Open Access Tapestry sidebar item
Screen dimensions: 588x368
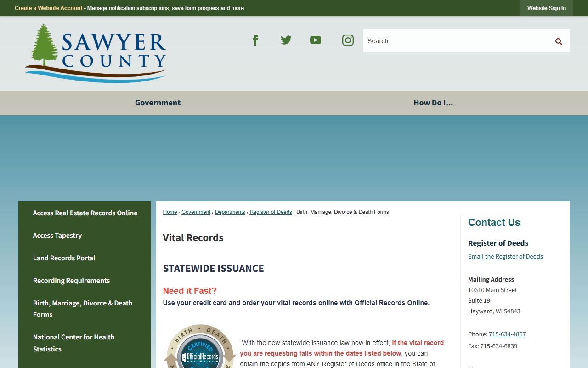(x=57, y=236)
